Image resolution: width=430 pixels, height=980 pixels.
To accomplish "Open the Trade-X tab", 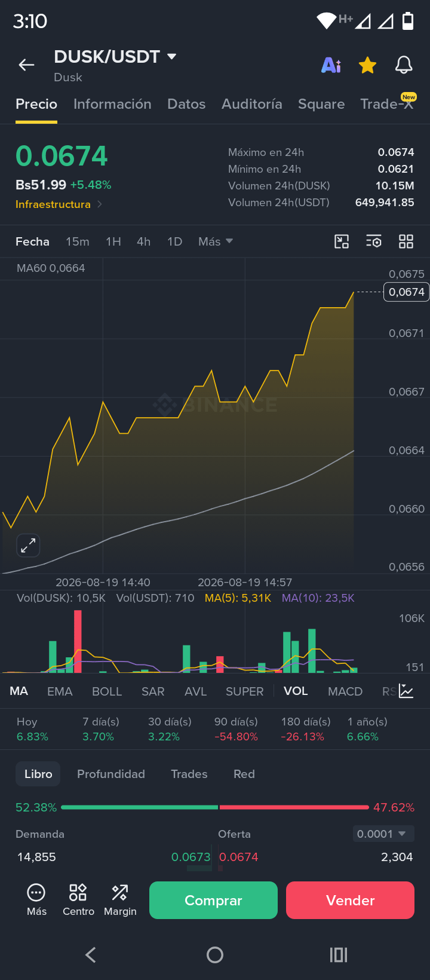I will [x=387, y=104].
